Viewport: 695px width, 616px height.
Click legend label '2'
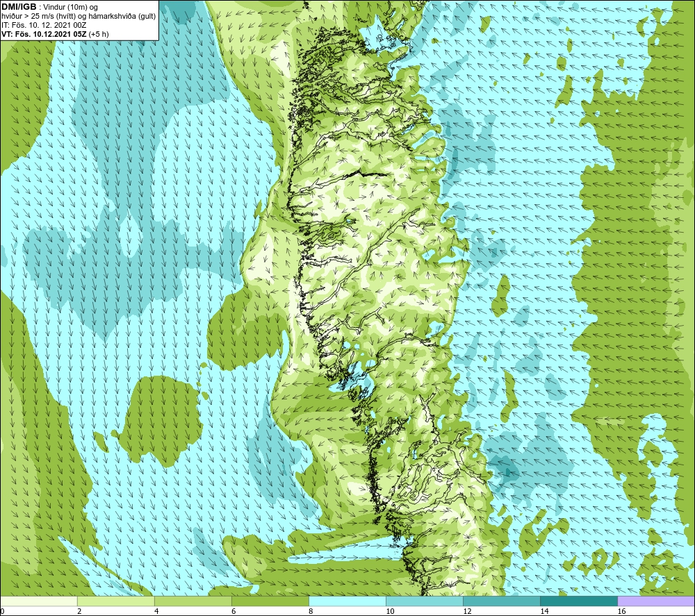(79, 611)
